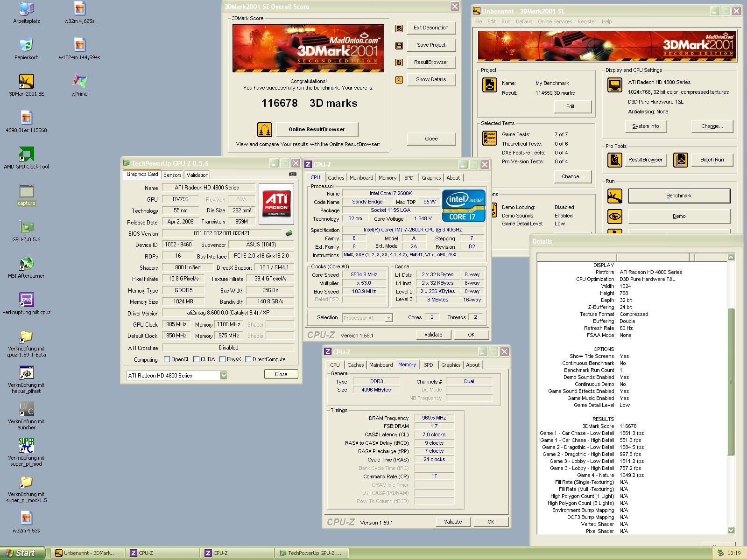Click the Details list scroll down arrow
Image resolution: width=747 pixels, height=560 pixels.
pyautogui.click(x=731, y=531)
